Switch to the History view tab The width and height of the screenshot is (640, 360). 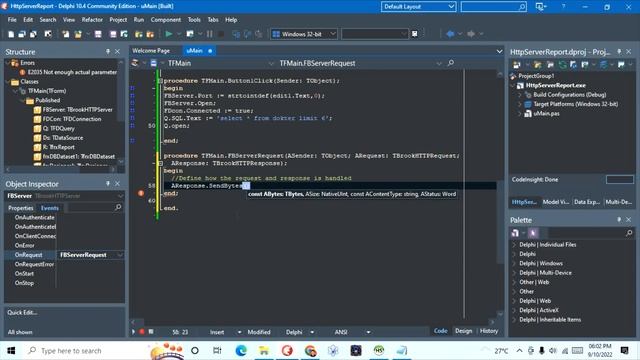[489, 331]
